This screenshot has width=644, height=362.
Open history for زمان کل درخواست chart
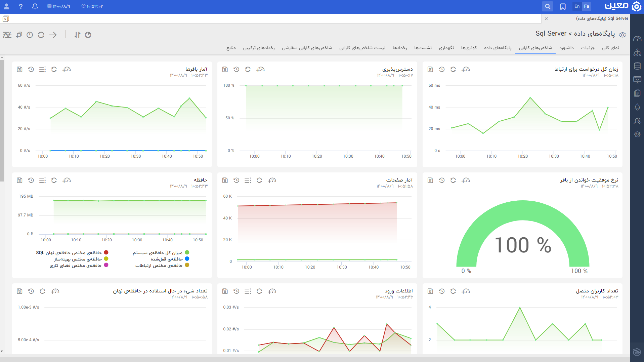(442, 69)
